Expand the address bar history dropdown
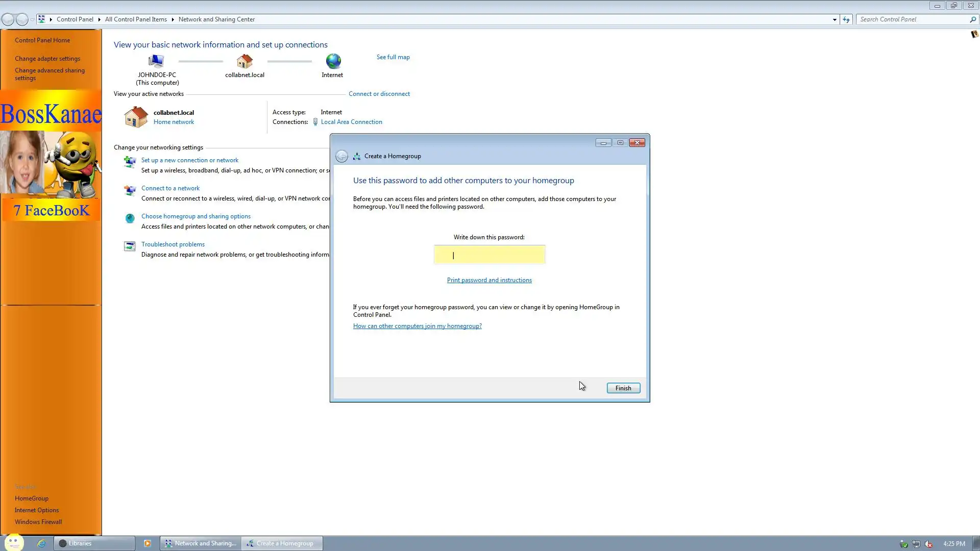Viewport: 980px width, 551px height. pyautogui.click(x=835, y=19)
